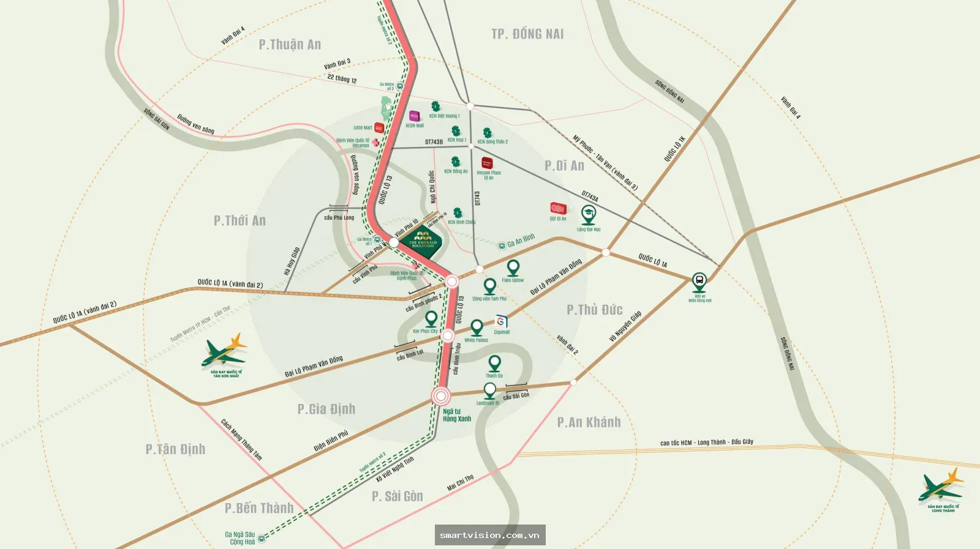
Task: Click the Vĩnh Phú 10 road label
Action: point(407,228)
